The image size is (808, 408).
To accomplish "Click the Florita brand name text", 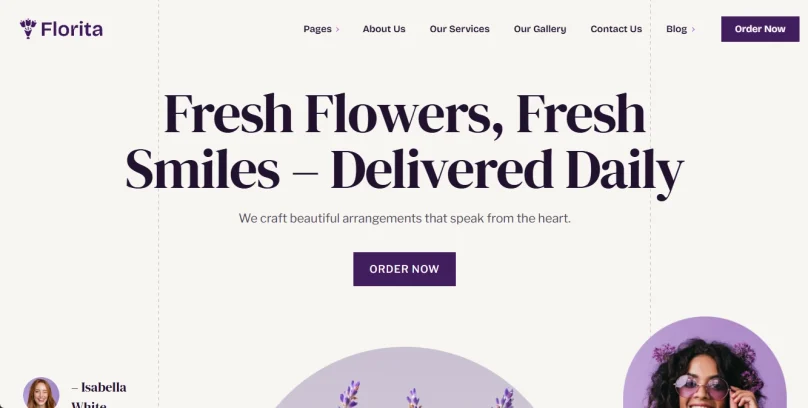I will coord(72,29).
